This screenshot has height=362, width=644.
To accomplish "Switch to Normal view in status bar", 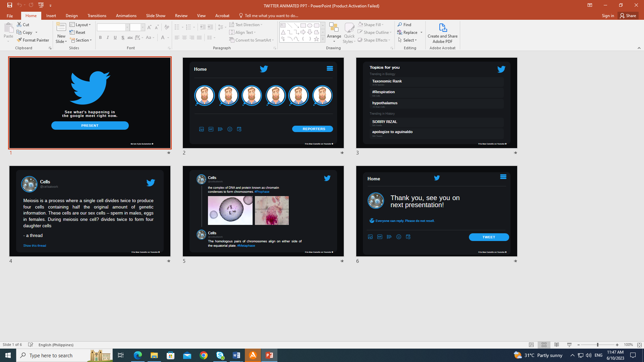I will 531,345.
